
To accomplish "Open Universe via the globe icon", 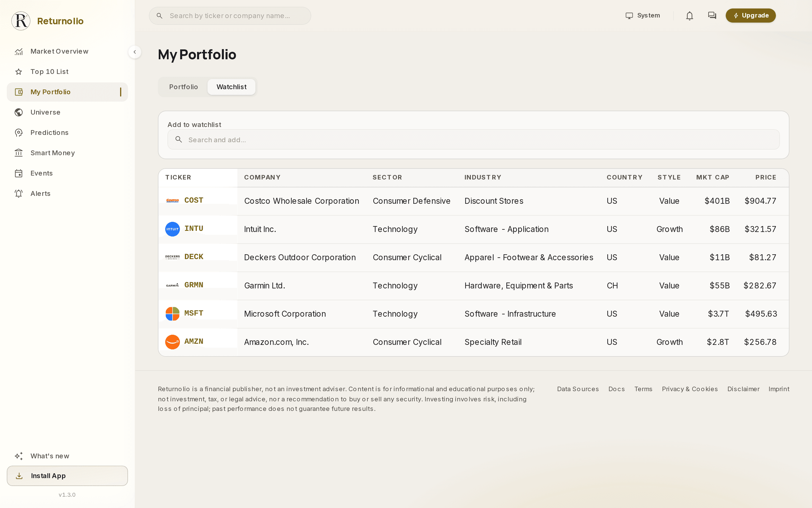I will coord(19,112).
